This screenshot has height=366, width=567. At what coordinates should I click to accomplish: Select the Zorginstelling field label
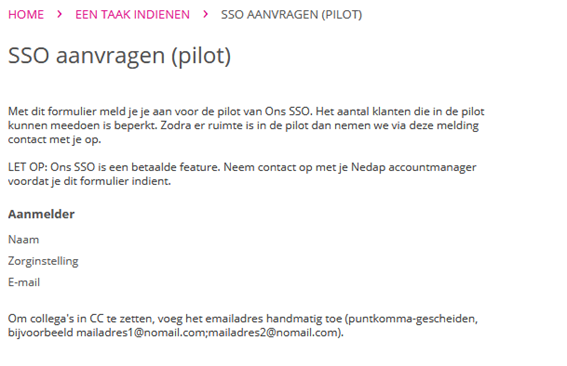[43, 261]
